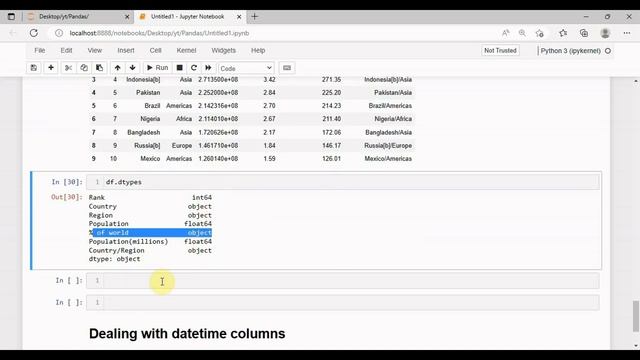Click the first empty code cell
The image size is (640, 360).
pyautogui.click(x=343, y=280)
